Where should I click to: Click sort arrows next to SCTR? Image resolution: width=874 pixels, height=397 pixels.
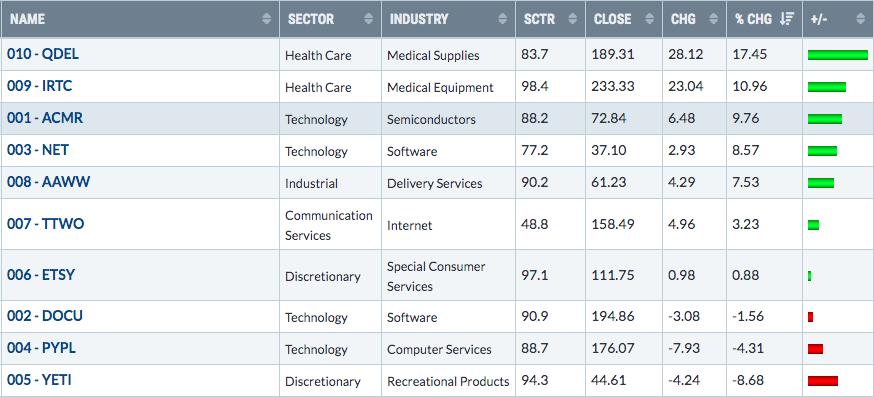coord(572,19)
